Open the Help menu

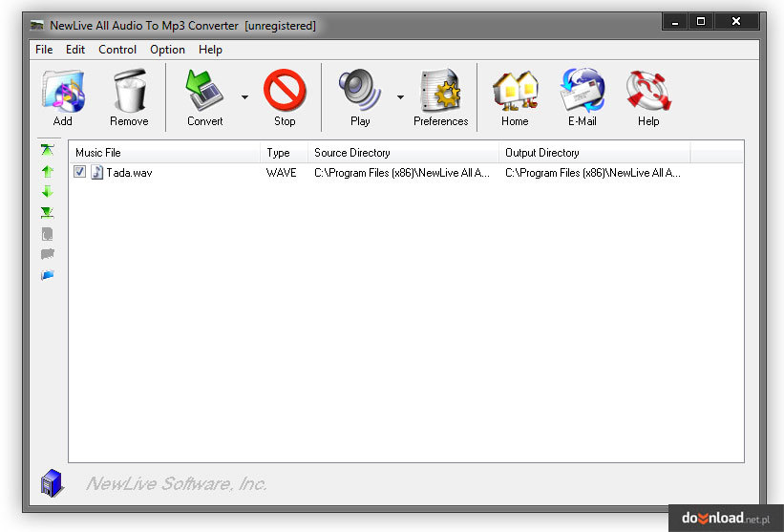[210, 50]
